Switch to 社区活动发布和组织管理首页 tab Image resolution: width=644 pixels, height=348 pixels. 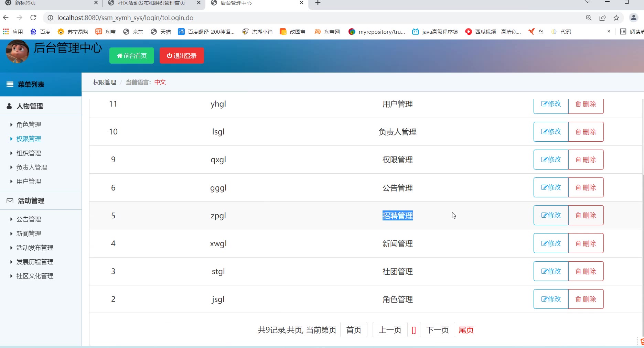coord(154,3)
